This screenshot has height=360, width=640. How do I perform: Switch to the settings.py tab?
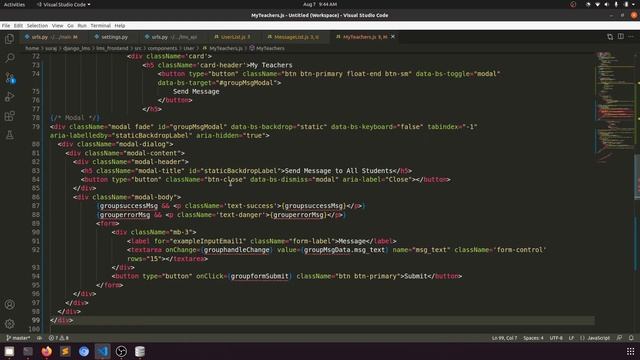(x=114, y=37)
